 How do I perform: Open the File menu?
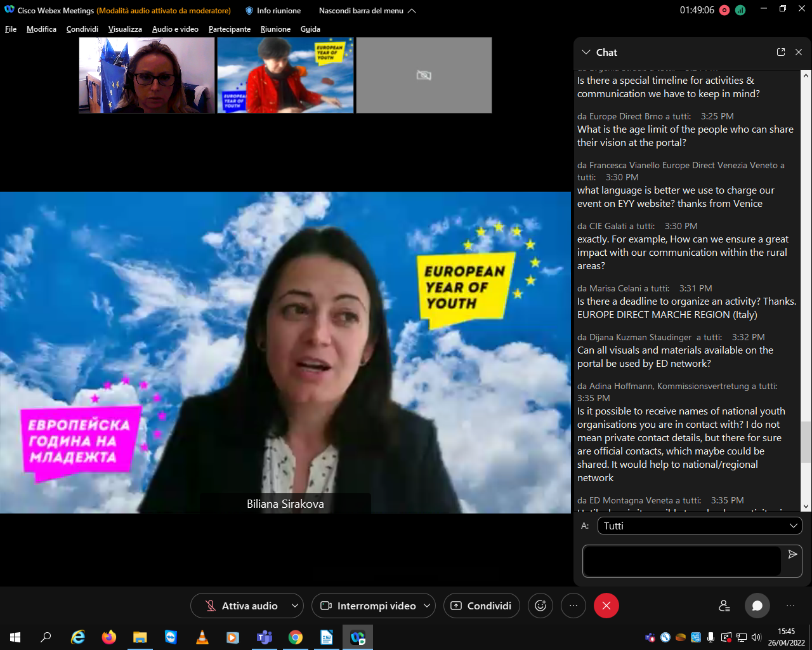(x=11, y=29)
